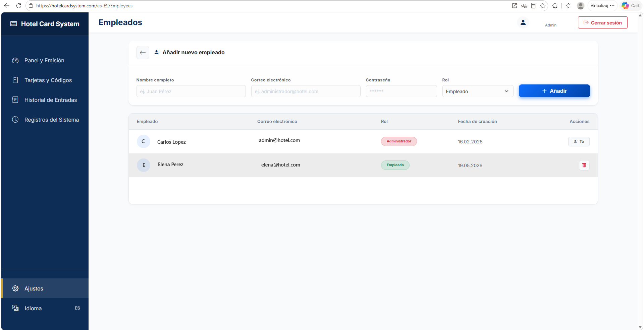
Task: Click the browser profile avatar
Action: (x=581, y=6)
